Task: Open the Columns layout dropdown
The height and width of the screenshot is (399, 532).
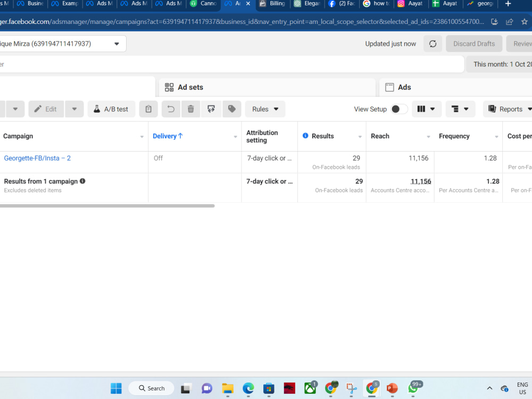Action: click(x=427, y=109)
